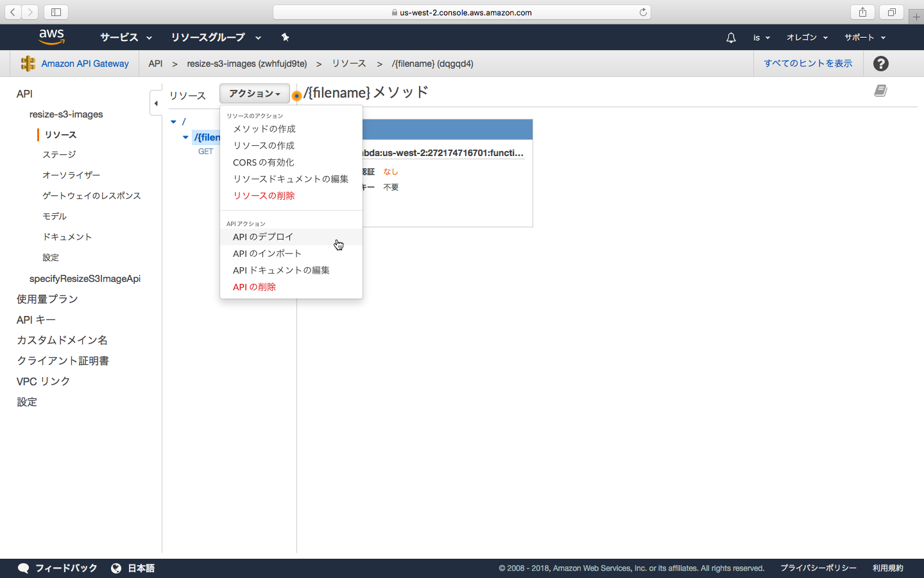Toggle the アクション dropdown button
The height and width of the screenshot is (578, 924).
pyautogui.click(x=255, y=94)
